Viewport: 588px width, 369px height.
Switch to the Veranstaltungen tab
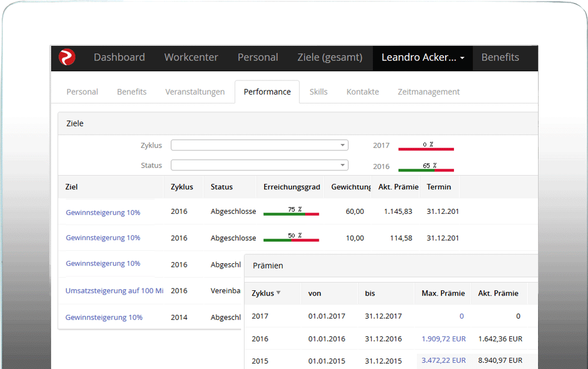click(195, 92)
